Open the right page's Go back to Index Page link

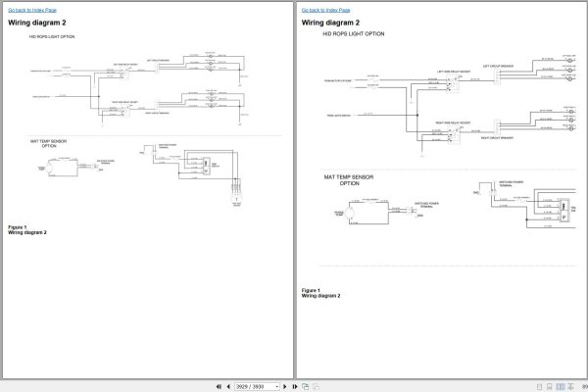click(x=326, y=10)
